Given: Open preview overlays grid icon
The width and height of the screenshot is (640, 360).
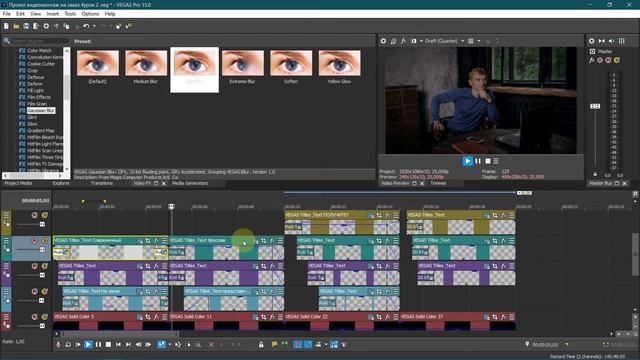Looking at the screenshot, I should (x=471, y=41).
